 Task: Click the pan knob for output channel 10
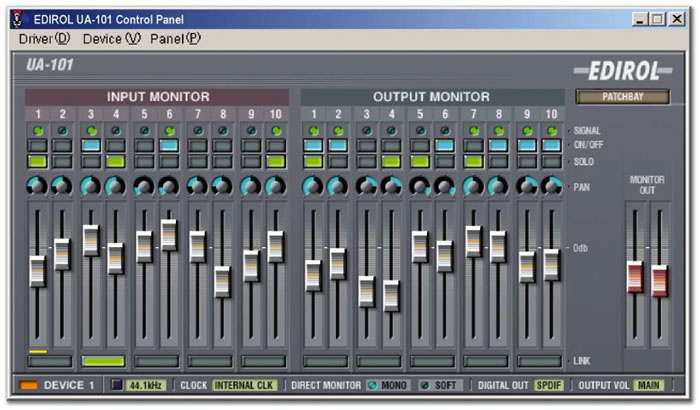551,186
